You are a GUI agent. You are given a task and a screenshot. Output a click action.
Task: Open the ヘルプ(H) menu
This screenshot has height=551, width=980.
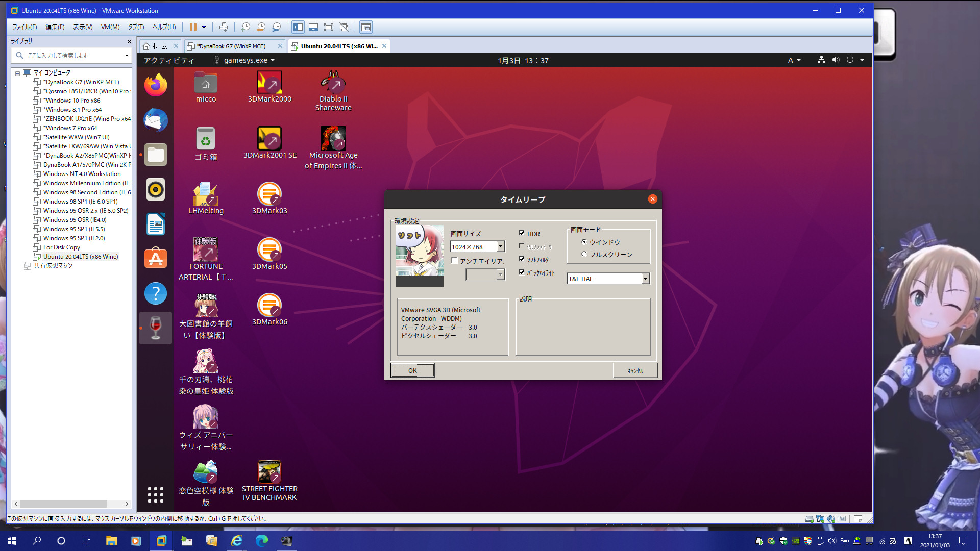pos(164,27)
